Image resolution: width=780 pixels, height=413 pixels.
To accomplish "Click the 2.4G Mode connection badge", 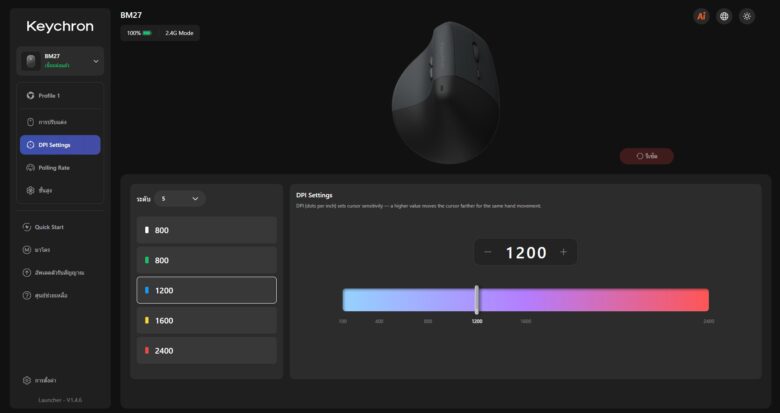I will [x=179, y=33].
